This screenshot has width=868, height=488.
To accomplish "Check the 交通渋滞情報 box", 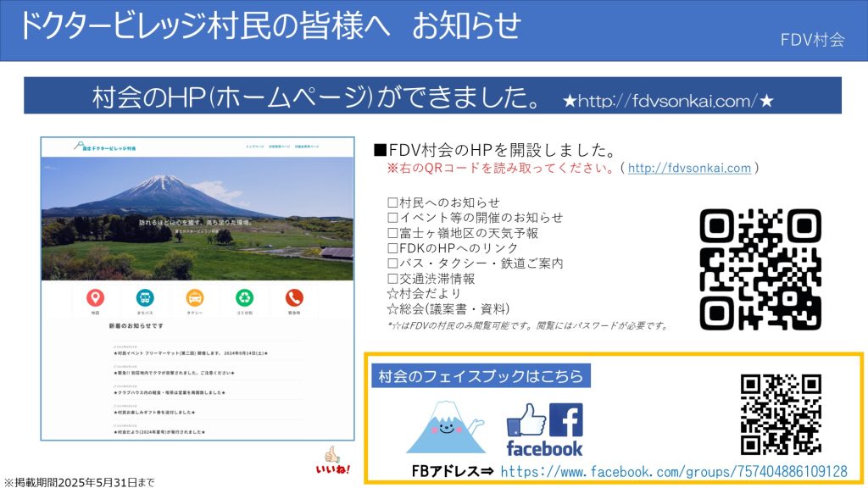I will point(392,279).
